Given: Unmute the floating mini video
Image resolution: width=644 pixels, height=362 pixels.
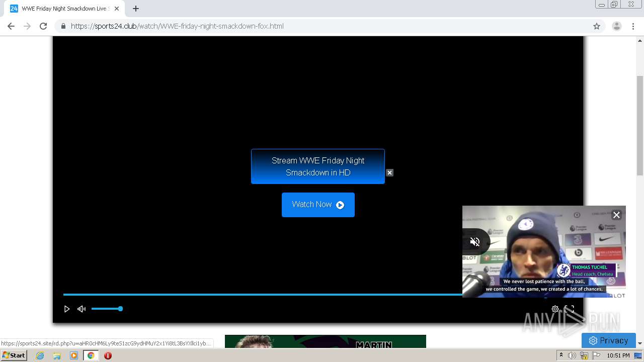Looking at the screenshot, I should 474,242.
